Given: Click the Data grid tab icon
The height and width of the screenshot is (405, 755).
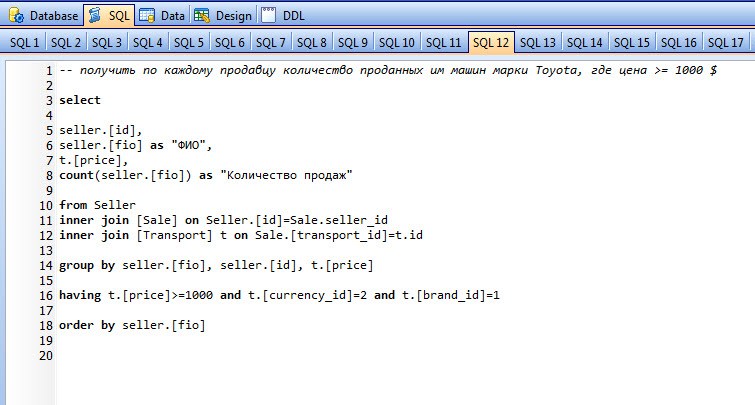Looking at the screenshot, I should tap(147, 16).
